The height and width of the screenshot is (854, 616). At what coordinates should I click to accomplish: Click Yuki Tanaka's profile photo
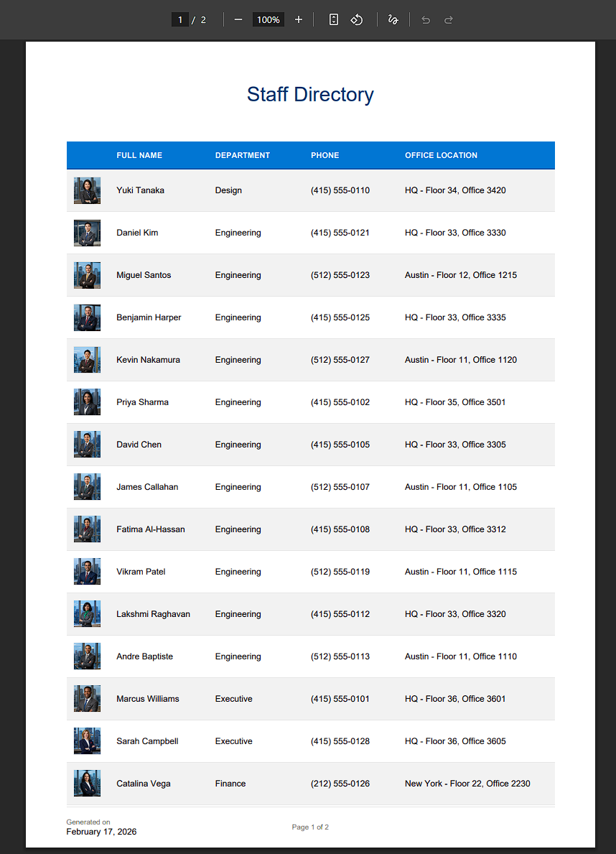tap(87, 190)
